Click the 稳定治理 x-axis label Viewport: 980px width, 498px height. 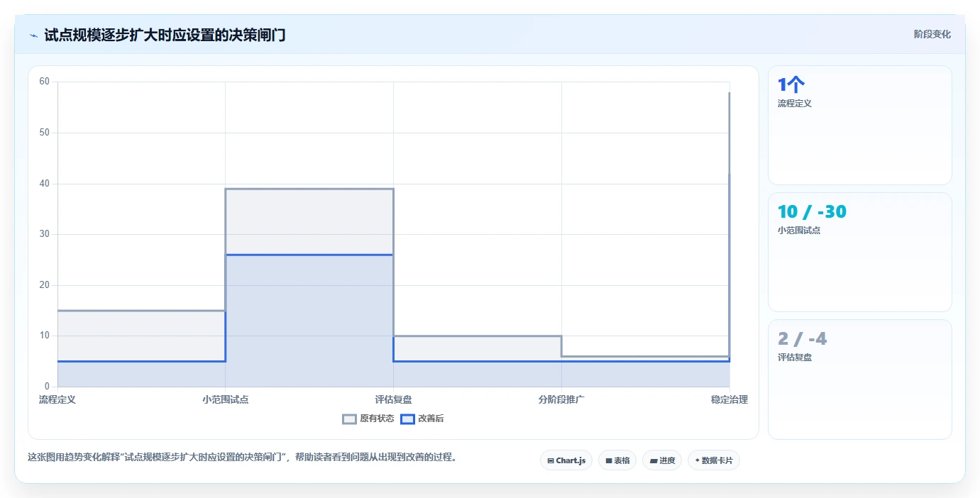pos(730,399)
